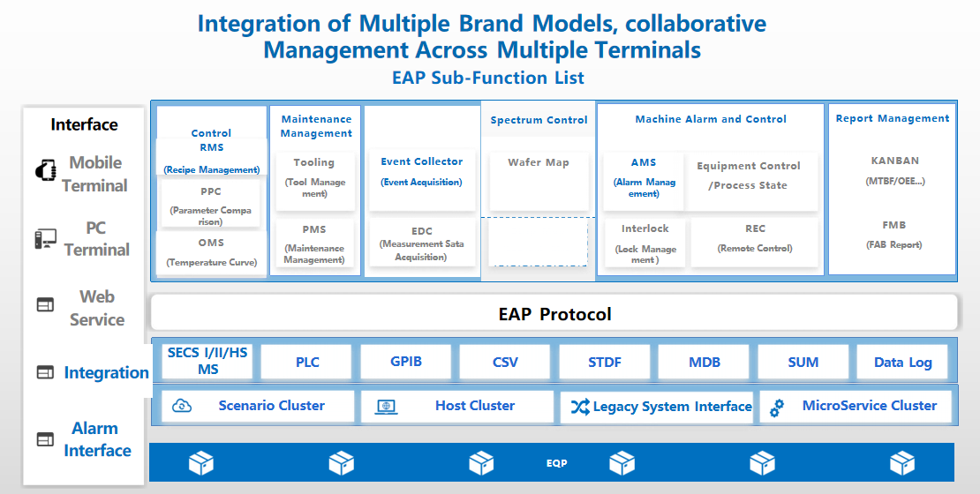
Task: Click the Maintenance Management heading
Action: (316, 125)
